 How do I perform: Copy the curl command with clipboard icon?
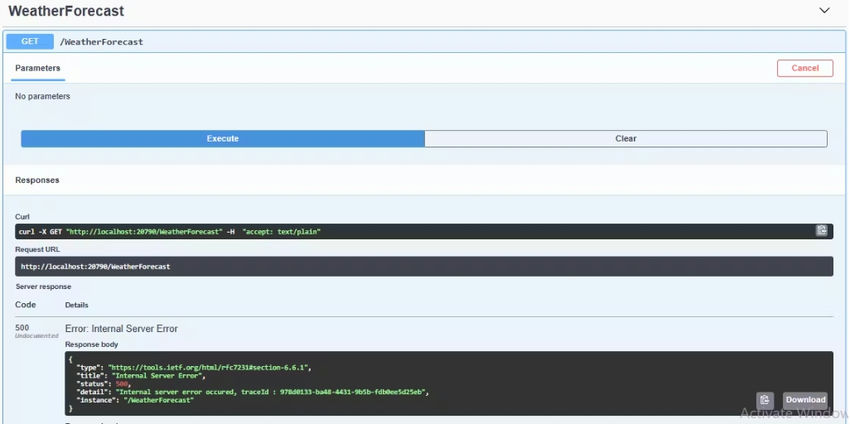[821, 231]
